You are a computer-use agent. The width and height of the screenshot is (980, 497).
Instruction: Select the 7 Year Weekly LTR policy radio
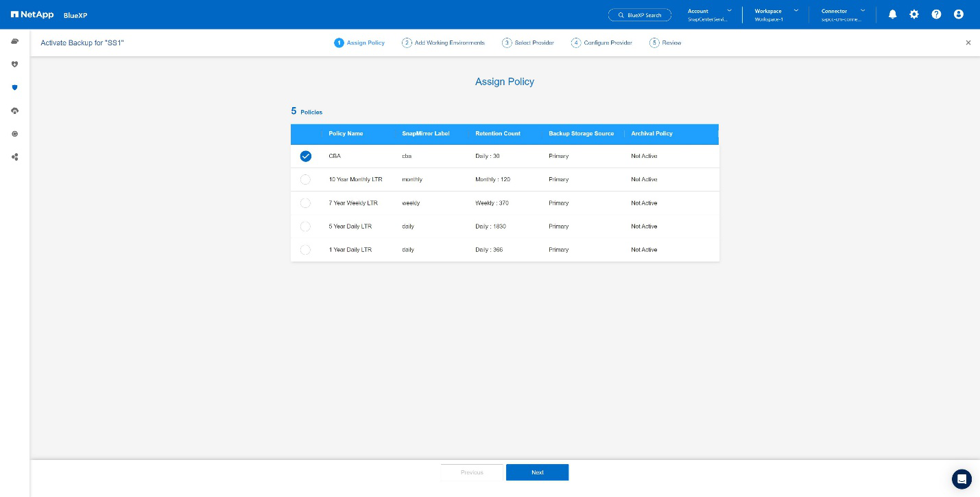click(x=305, y=203)
